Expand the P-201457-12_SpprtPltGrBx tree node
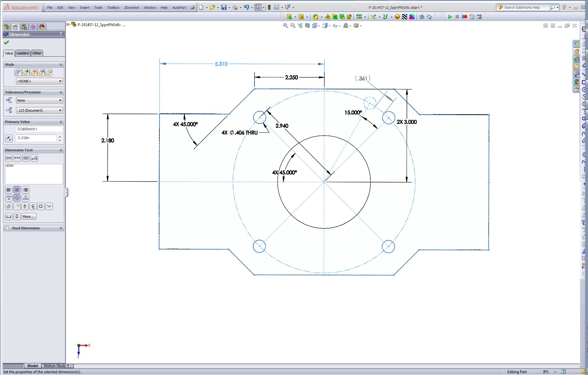Image resolution: width=588 pixels, height=375 pixels. click(x=68, y=25)
